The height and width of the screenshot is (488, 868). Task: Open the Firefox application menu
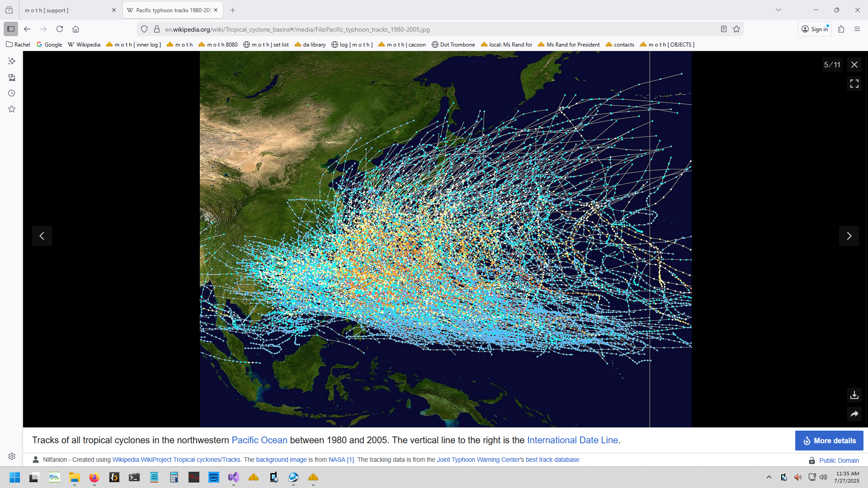(x=857, y=29)
